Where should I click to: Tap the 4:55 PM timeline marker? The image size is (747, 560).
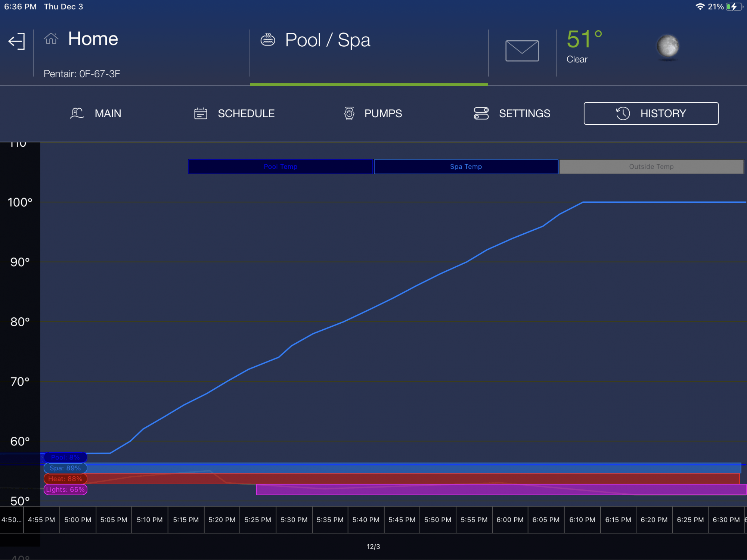click(41, 520)
